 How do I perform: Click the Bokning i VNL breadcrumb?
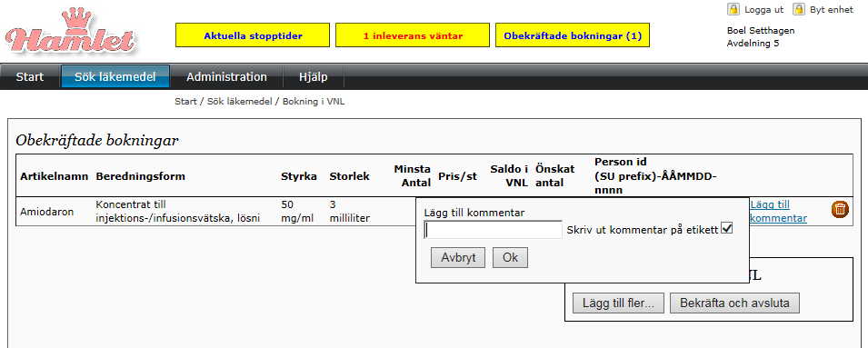(x=314, y=102)
